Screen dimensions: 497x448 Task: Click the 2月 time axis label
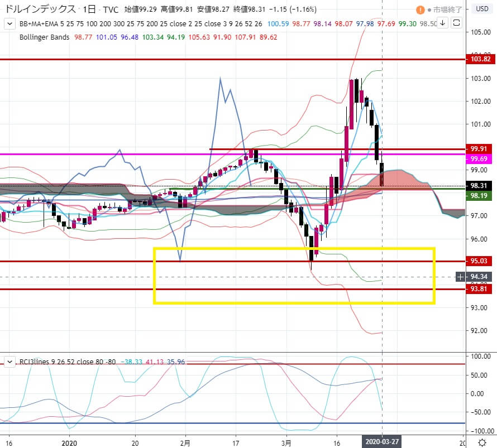[185, 443]
